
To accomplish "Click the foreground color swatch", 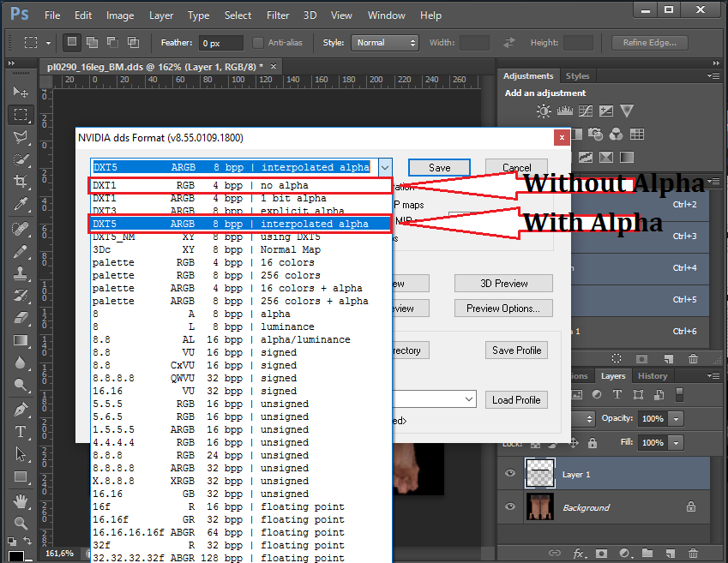I will [15, 556].
